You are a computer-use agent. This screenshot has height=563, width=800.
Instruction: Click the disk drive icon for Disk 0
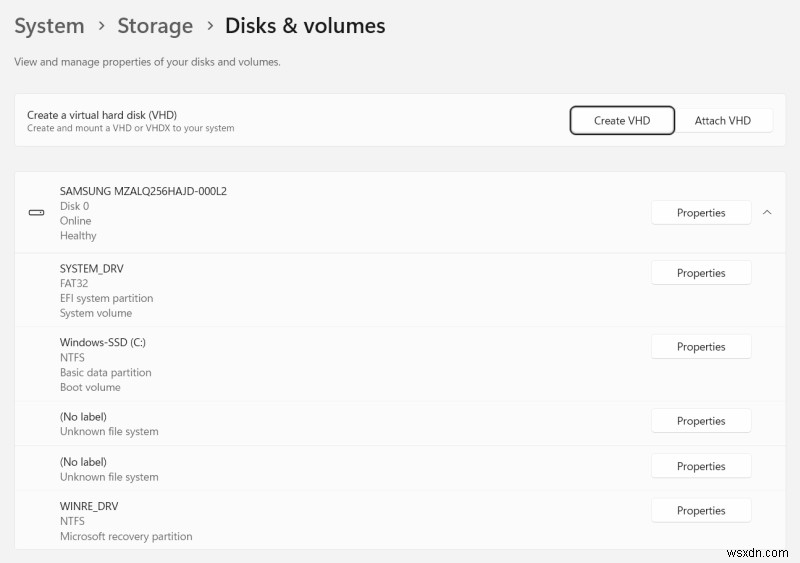(x=36, y=212)
